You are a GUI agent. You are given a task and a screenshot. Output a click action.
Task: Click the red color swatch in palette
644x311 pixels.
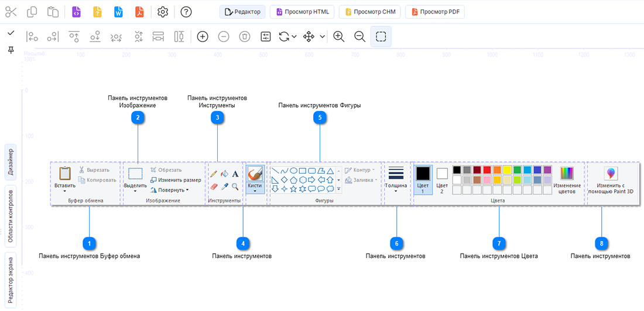[487, 170]
